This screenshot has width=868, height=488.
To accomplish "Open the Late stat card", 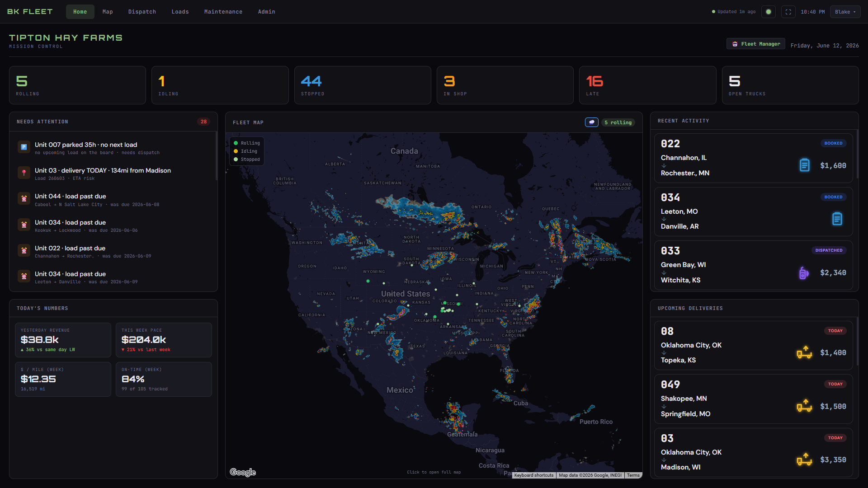I will (648, 85).
